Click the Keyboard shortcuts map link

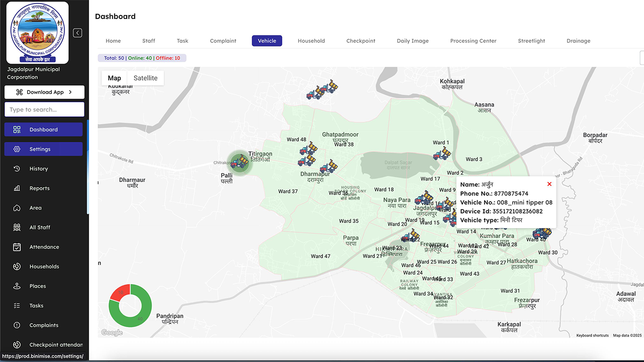click(x=592, y=336)
